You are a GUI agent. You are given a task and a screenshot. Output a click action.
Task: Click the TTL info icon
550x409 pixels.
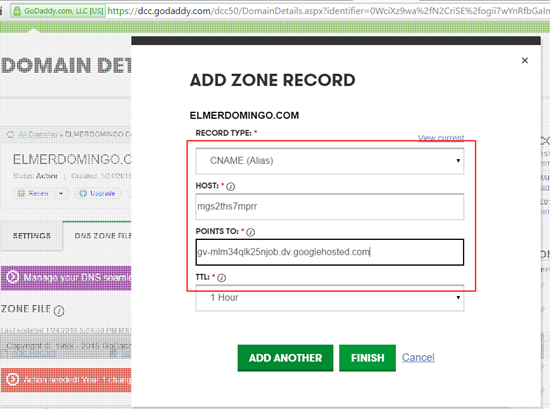pos(221,278)
